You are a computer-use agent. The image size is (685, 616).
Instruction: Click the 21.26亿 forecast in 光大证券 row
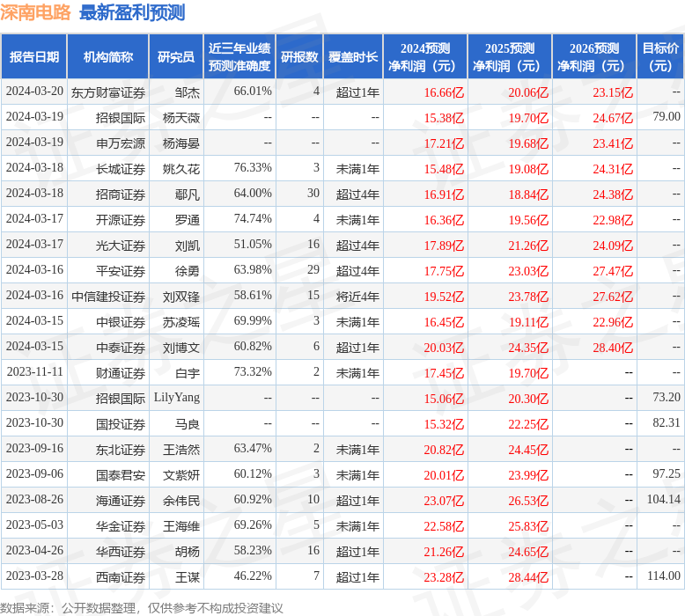pyautogui.click(x=528, y=246)
